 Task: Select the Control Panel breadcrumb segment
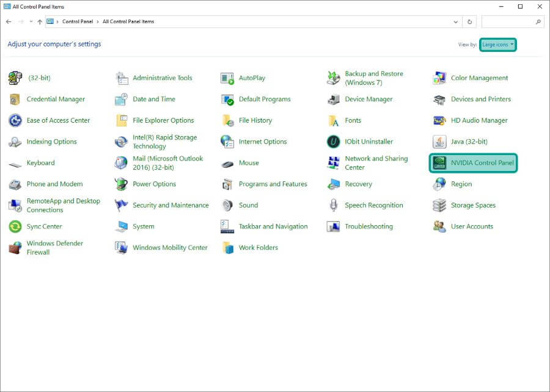(78, 22)
